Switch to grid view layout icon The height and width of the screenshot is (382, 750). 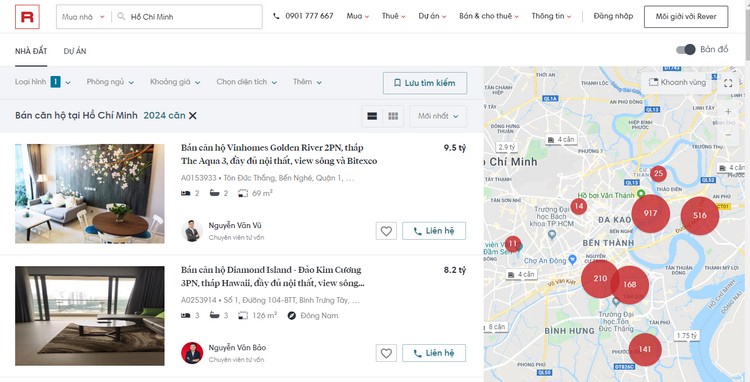[x=393, y=116]
